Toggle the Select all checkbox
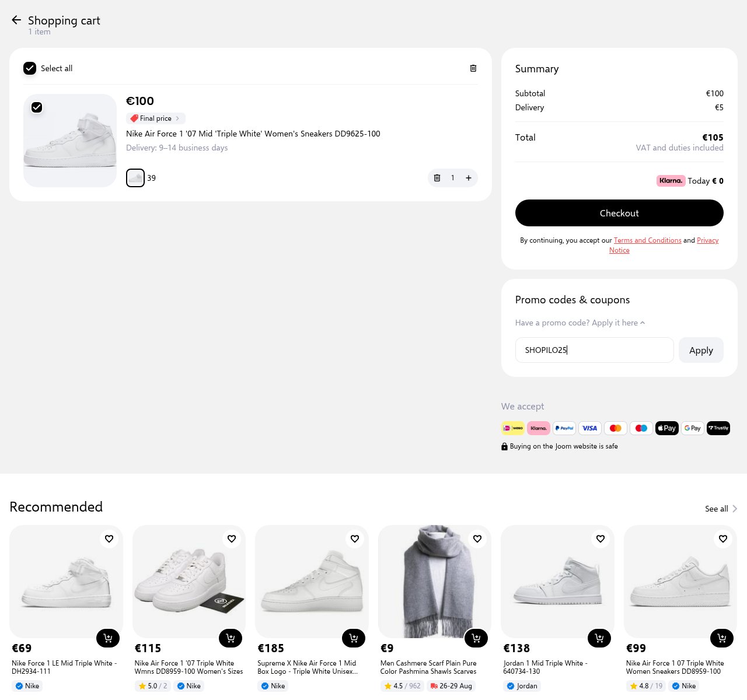 click(30, 68)
